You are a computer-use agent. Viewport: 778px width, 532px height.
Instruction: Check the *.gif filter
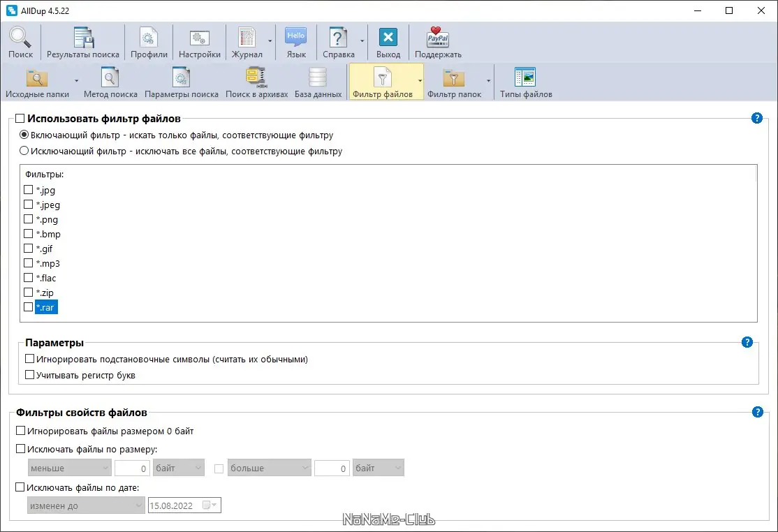[28, 249]
